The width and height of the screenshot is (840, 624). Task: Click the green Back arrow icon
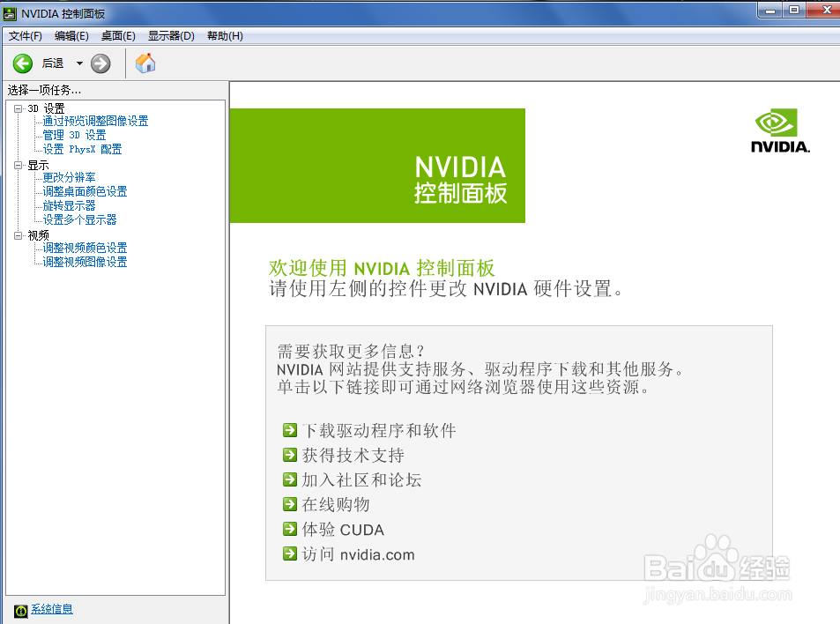pos(23,63)
